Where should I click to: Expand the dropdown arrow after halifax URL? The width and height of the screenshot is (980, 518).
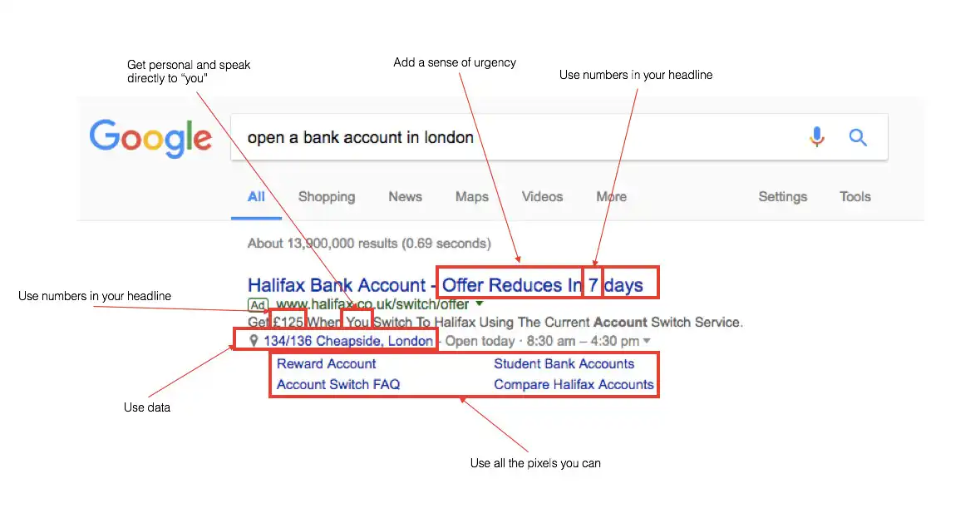click(480, 303)
